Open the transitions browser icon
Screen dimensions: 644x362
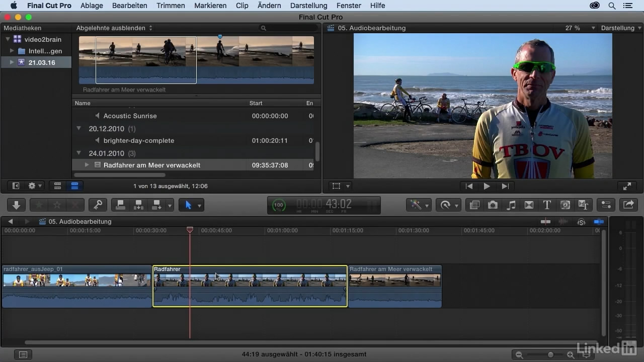pyautogui.click(x=529, y=205)
